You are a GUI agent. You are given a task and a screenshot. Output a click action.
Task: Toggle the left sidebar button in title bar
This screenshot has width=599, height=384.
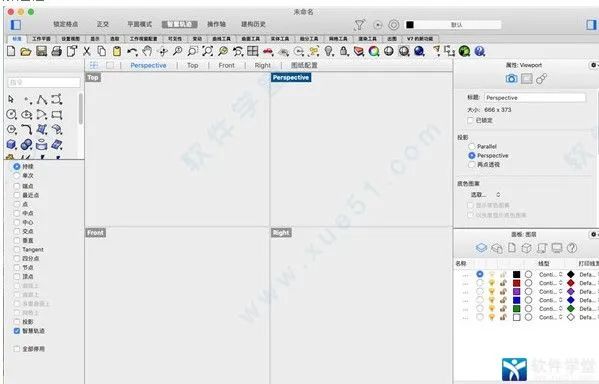coord(16,25)
